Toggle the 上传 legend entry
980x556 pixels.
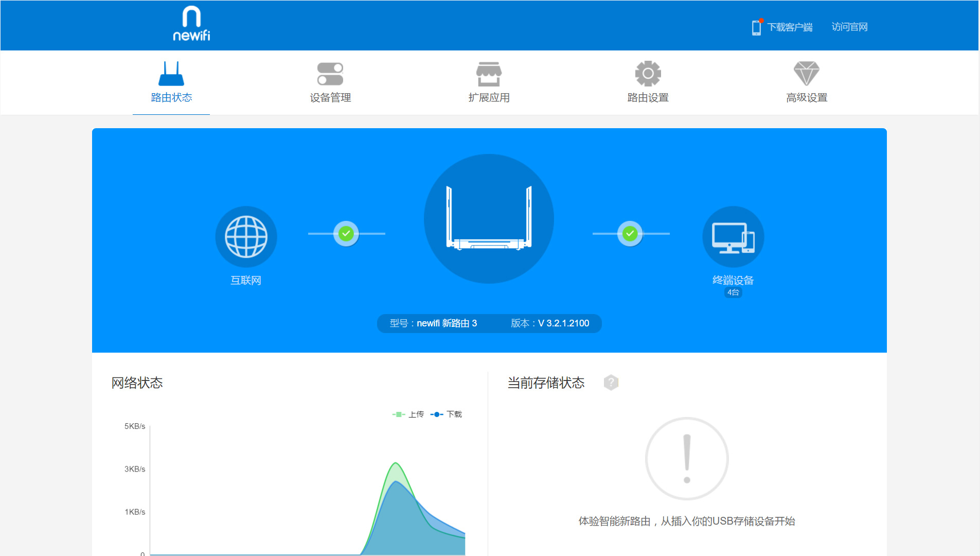click(408, 414)
